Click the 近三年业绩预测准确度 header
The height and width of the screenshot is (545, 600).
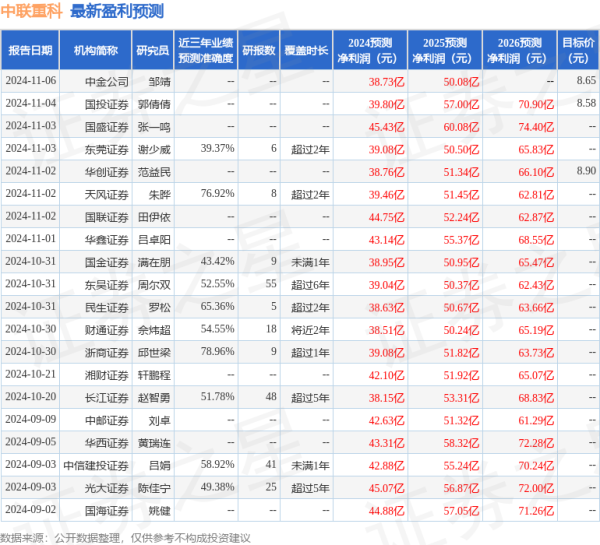click(x=206, y=50)
